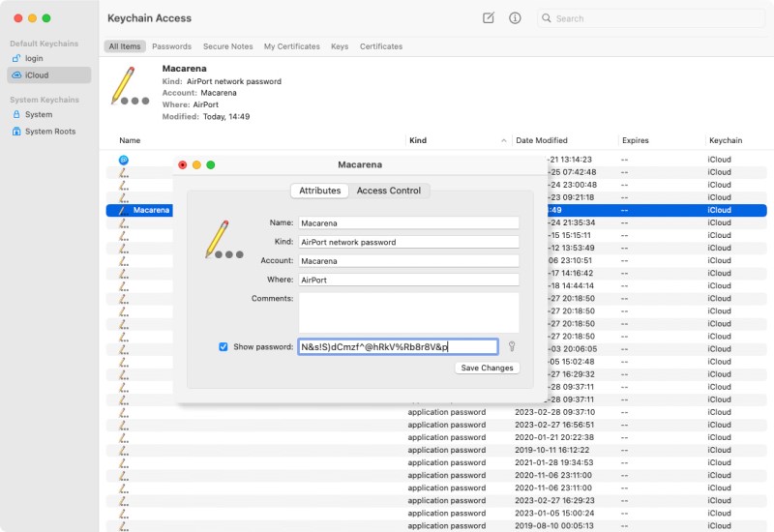
Task: Switch to the Certificates tab
Action: point(380,46)
